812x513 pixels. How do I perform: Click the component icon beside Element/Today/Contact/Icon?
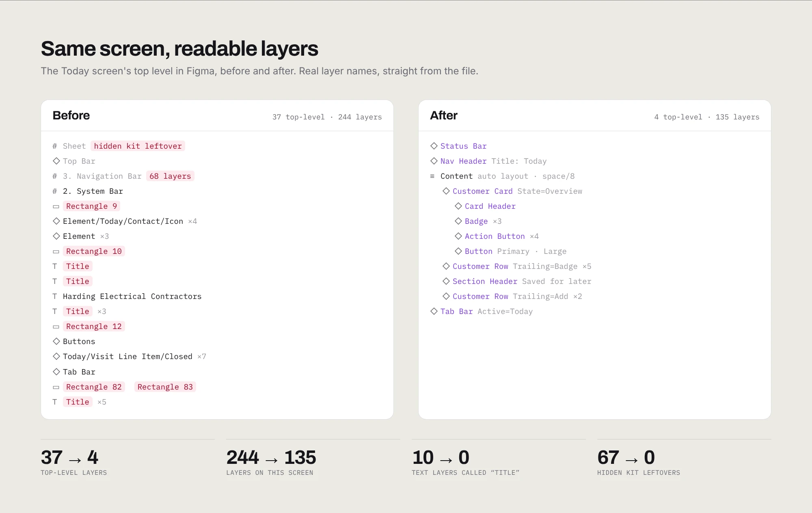pos(56,221)
